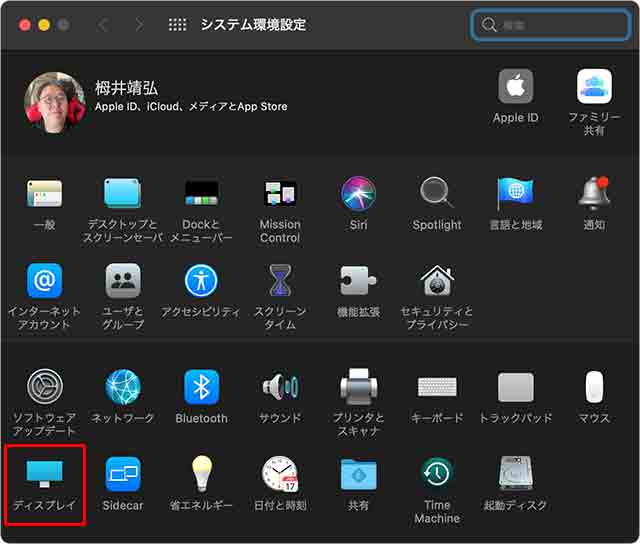Click the user profile picture

pyautogui.click(x=55, y=103)
